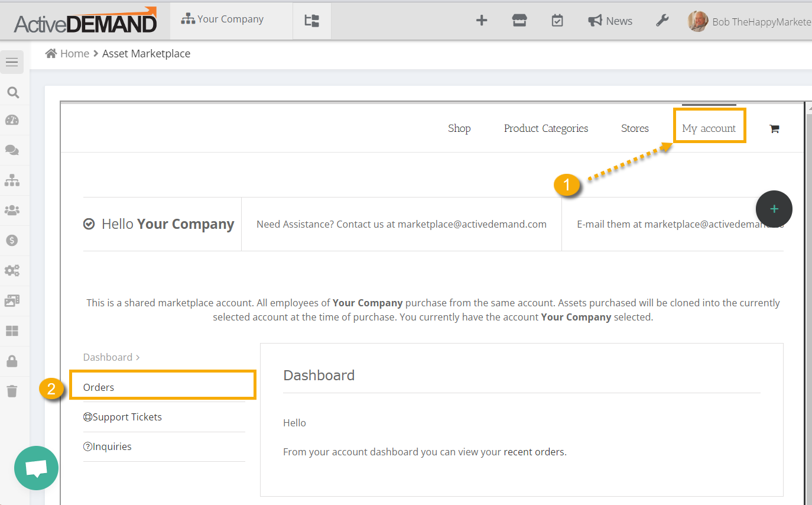
Task: Open Stores menu item
Action: 635,128
